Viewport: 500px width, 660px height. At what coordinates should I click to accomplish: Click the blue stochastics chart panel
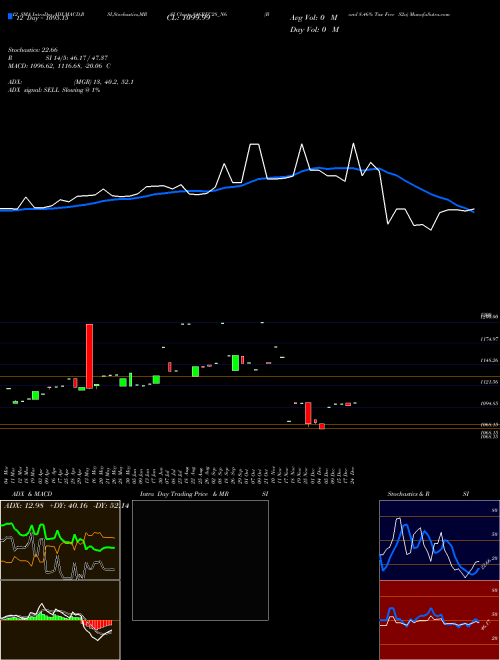click(x=439, y=540)
